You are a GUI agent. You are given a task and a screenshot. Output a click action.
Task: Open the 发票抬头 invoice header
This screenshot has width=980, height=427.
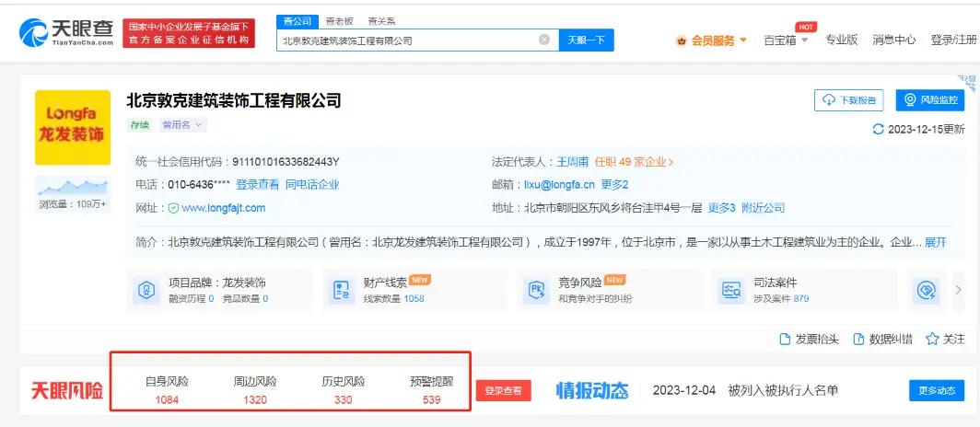point(809,340)
